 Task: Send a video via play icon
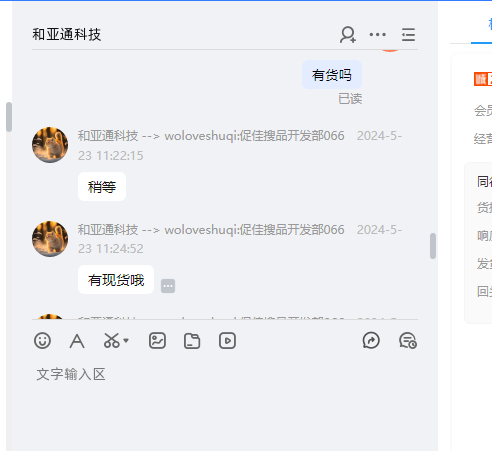coord(227,341)
